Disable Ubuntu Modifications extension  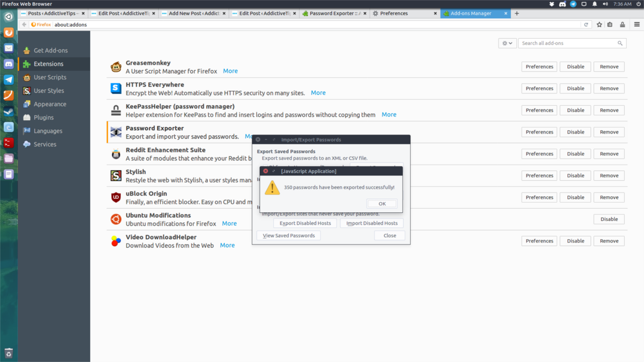click(x=609, y=219)
